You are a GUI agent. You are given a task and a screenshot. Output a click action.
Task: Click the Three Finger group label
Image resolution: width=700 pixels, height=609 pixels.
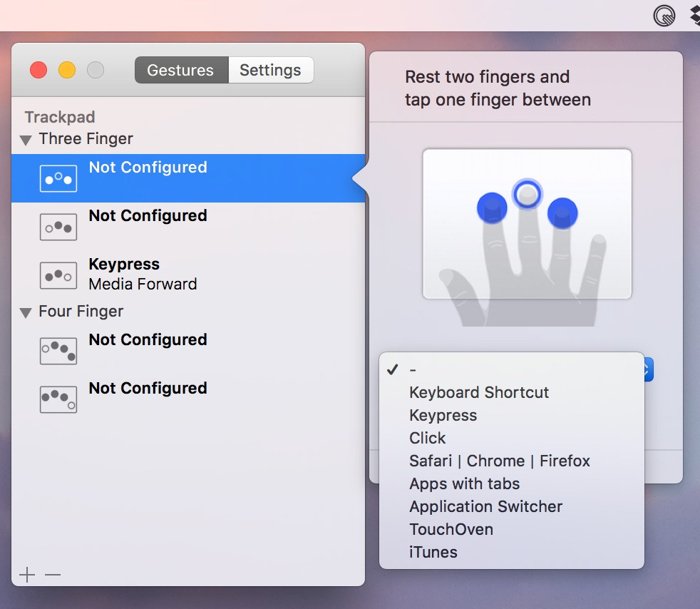pos(86,139)
